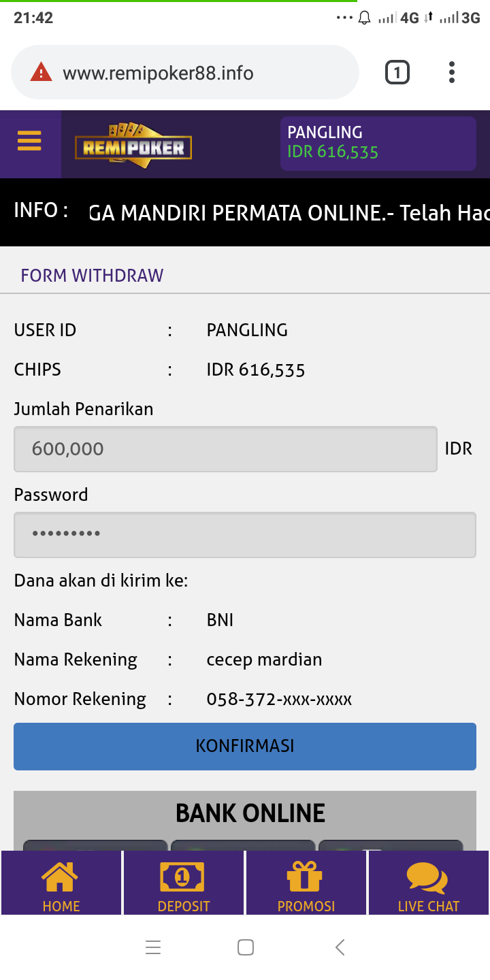Viewport: 490px width, 980px height.
Task: Select the Form Withdraw heading tab
Action: click(92, 276)
